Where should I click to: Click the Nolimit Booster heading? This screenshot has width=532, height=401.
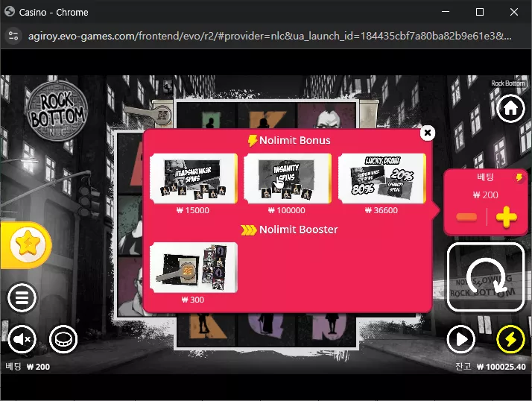pos(289,230)
